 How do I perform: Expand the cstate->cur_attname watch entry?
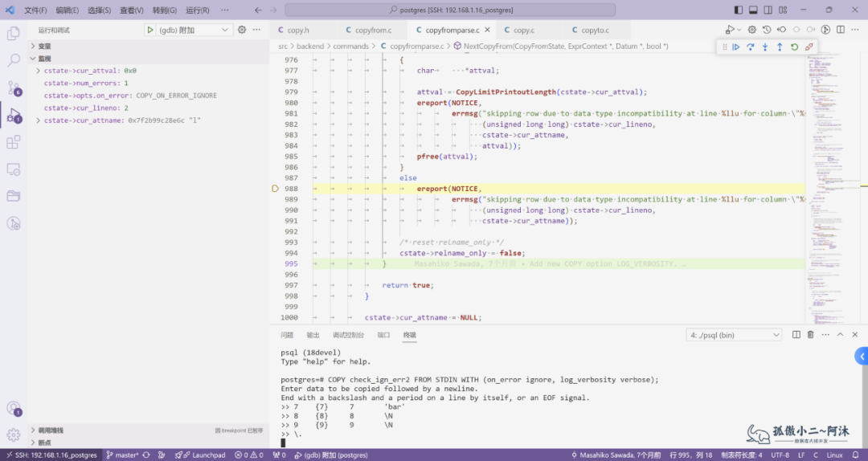click(x=39, y=120)
